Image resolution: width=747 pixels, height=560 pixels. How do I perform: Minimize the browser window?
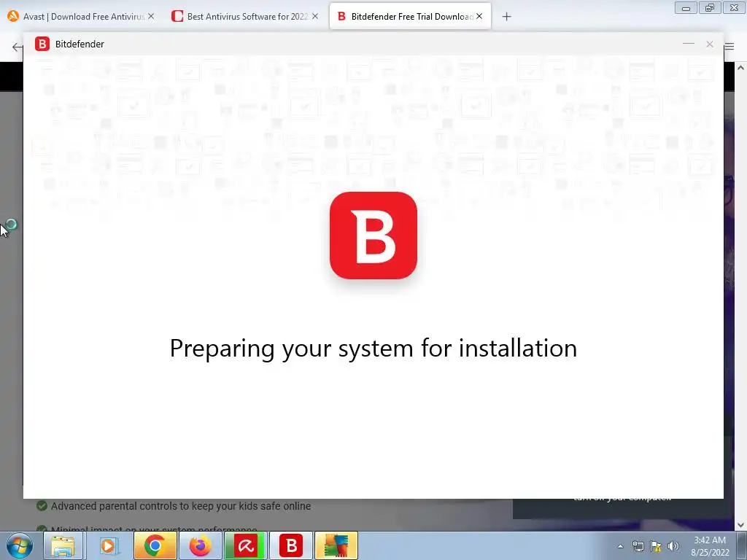click(x=686, y=8)
